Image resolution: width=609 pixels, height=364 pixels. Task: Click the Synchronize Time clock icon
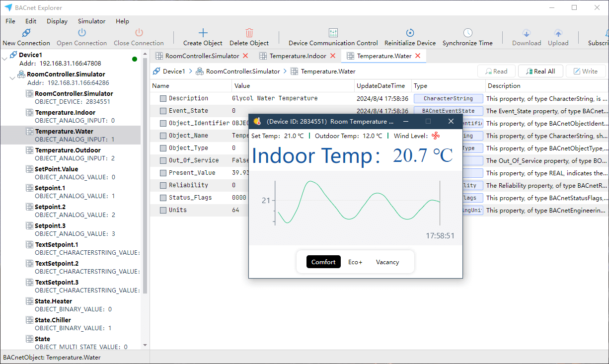pyautogui.click(x=468, y=33)
